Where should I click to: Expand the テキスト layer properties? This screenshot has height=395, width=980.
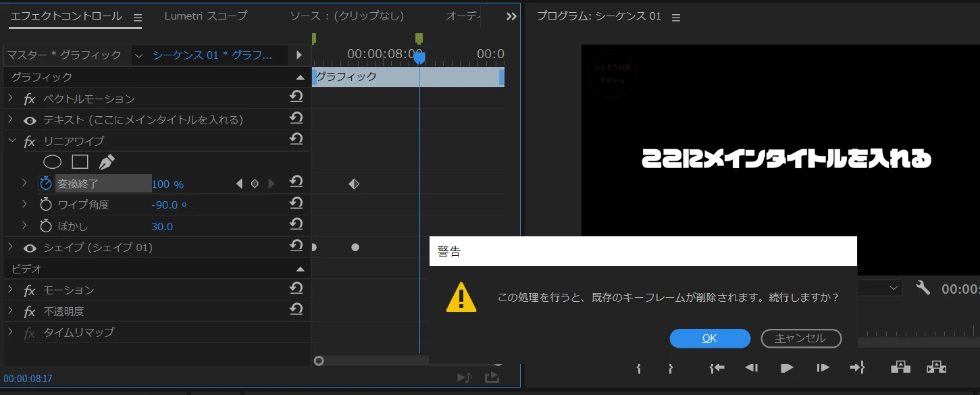11,120
